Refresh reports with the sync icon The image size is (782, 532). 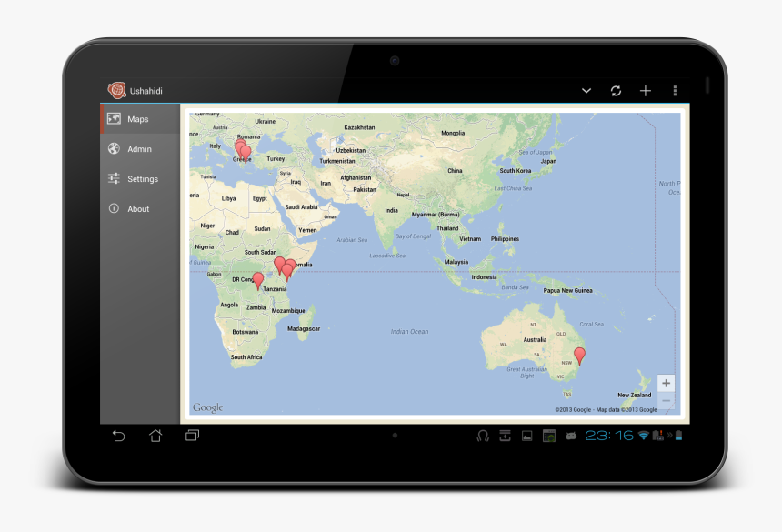(616, 91)
